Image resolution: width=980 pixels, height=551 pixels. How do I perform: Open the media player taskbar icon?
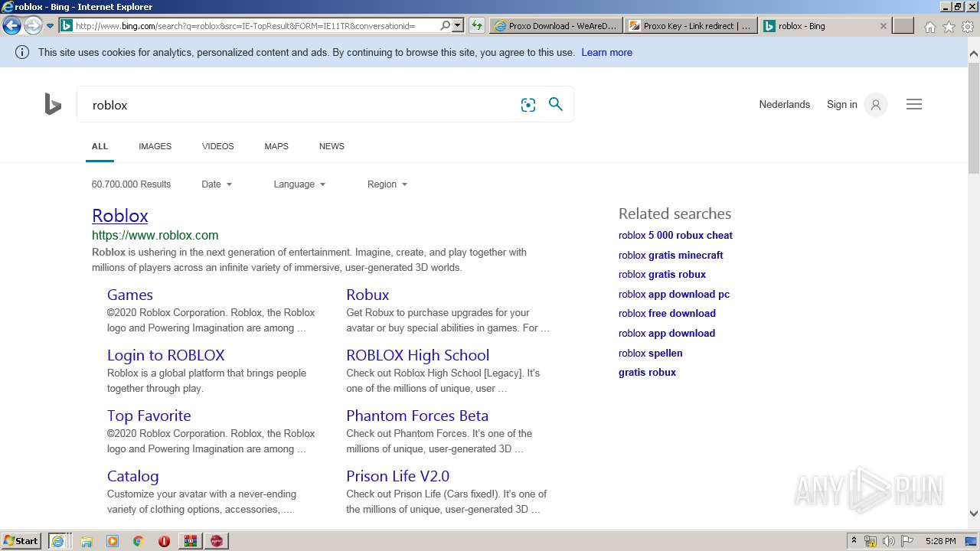pyautogui.click(x=113, y=541)
